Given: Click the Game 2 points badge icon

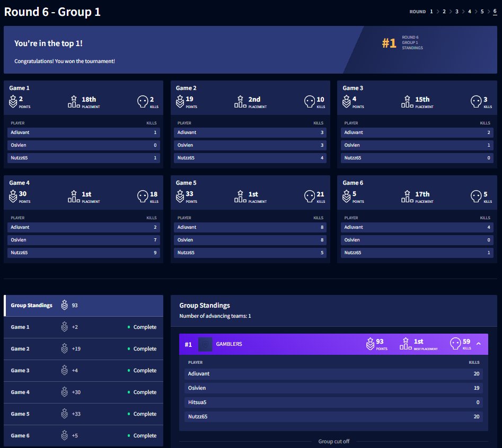Looking at the screenshot, I should click(180, 101).
